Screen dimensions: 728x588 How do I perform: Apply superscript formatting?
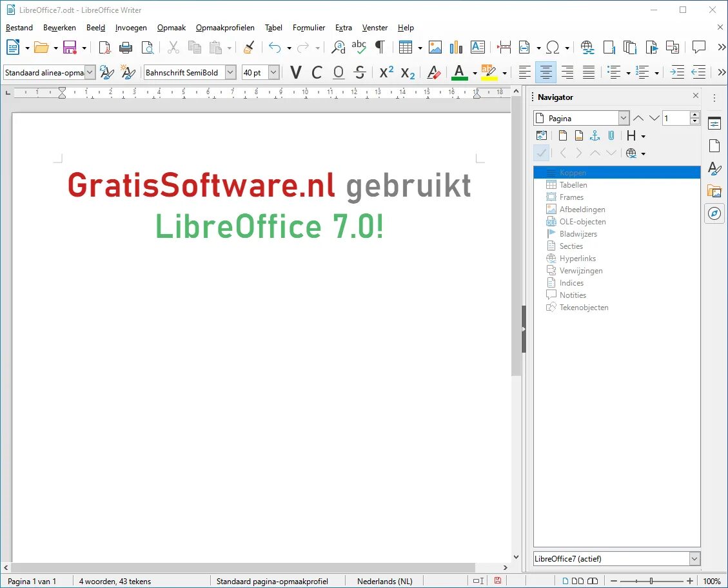click(x=386, y=72)
